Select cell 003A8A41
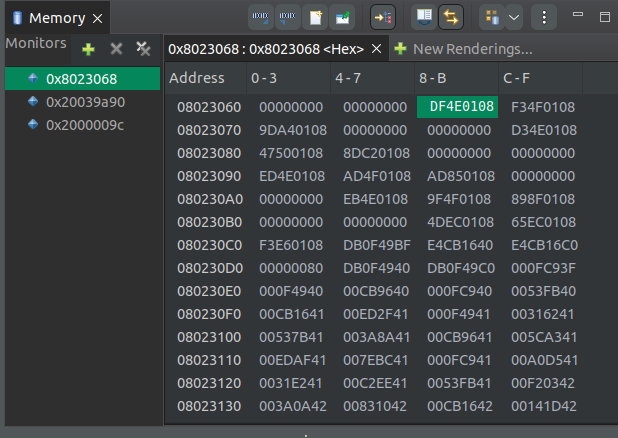The height and width of the screenshot is (438, 618). (x=376, y=337)
